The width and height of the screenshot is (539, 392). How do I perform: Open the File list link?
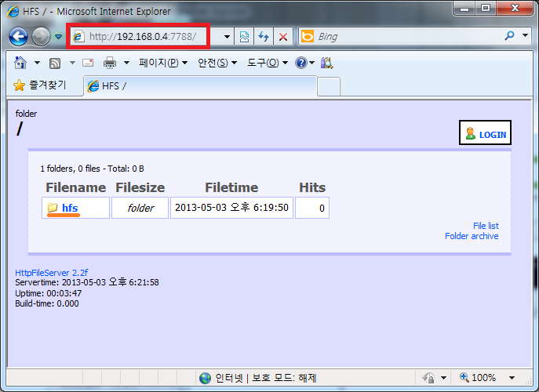point(486,226)
